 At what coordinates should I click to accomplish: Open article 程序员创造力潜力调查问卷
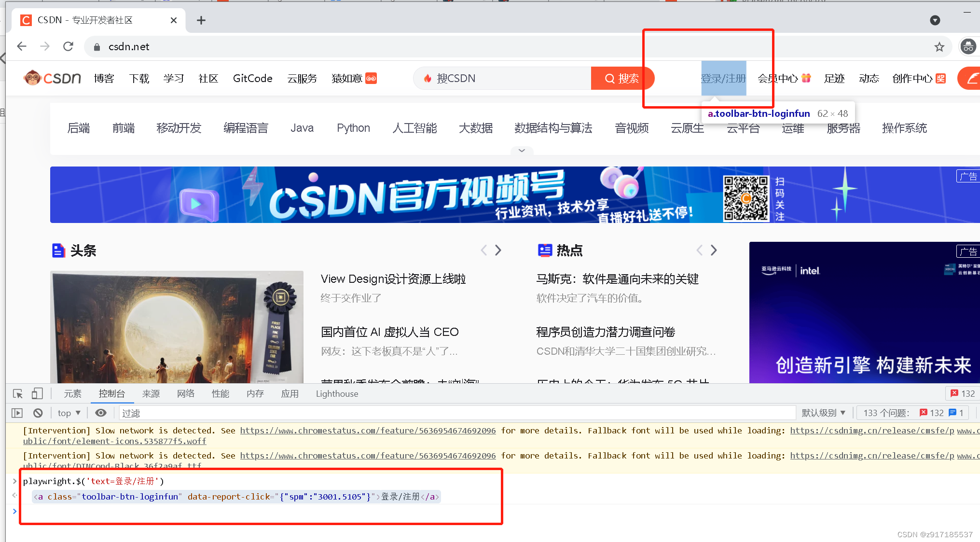point(606,332)
